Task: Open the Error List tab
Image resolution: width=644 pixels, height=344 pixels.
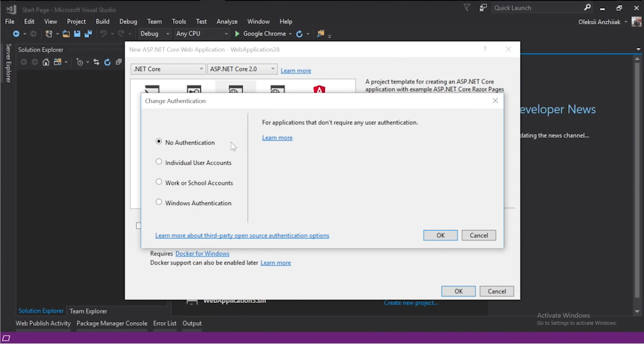Action: 164,323
